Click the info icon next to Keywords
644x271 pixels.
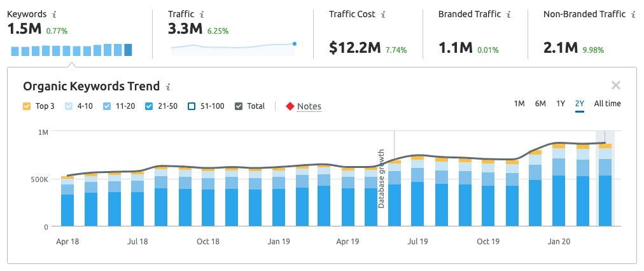pos(55,15)
